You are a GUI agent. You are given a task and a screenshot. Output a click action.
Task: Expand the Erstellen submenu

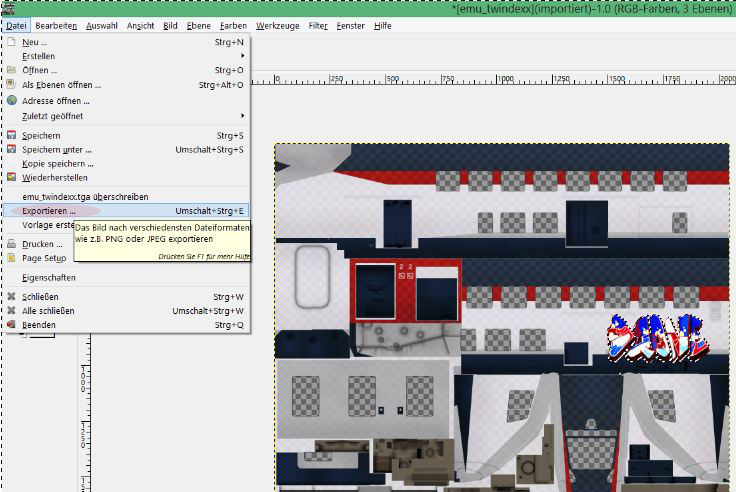tap(126, 56)
